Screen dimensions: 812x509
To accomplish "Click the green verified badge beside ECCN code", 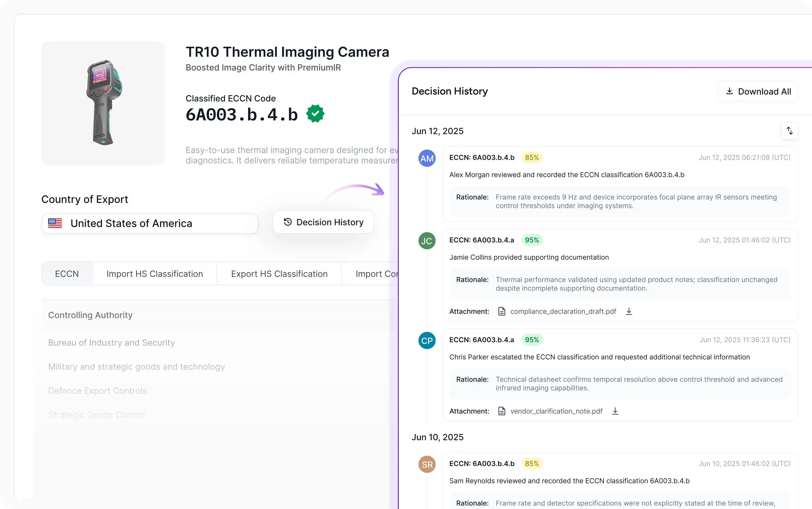I will pyautogui.click(x=315, y=114).
